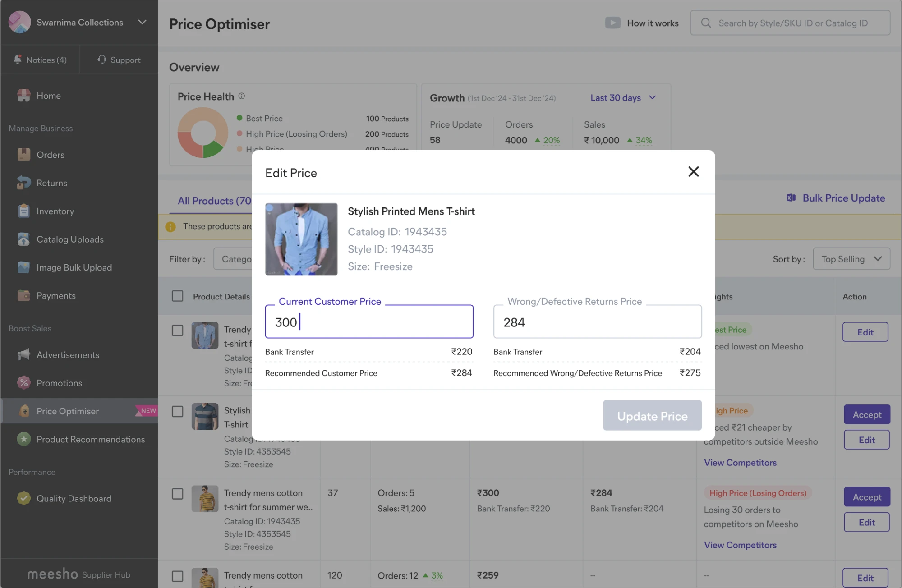Image resolution: width=902 pixels, height=588 pixels.
Task: Check the first Trendy t-shirt row checkbox
Action: pyautogui.click(x=177, y=331)
